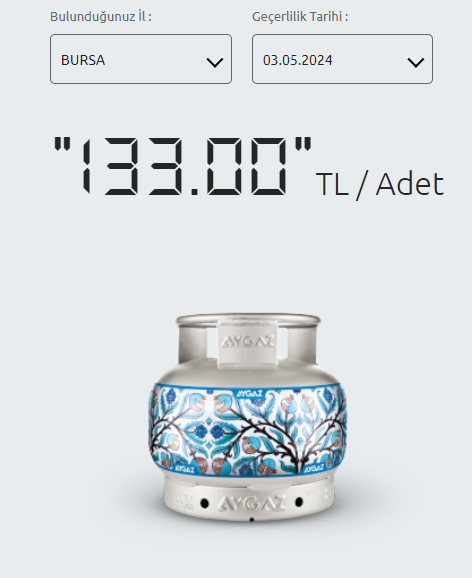Viewport: 472px width, 578px height.
Task: Click the bottom-left AYGAZ label on tile band
Action: (184, 469)
